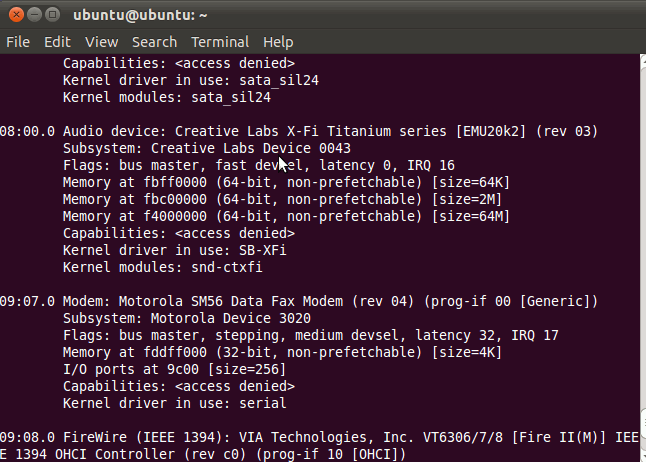Open the View menu
Viewport: 646px width, 462px height.
coord(101,42)
